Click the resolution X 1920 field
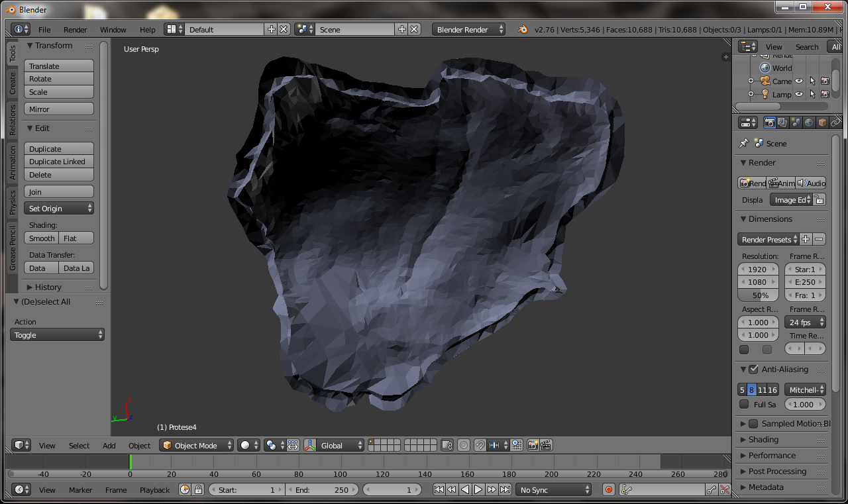This screenshot has width=848, height=504. coord(758,269)
